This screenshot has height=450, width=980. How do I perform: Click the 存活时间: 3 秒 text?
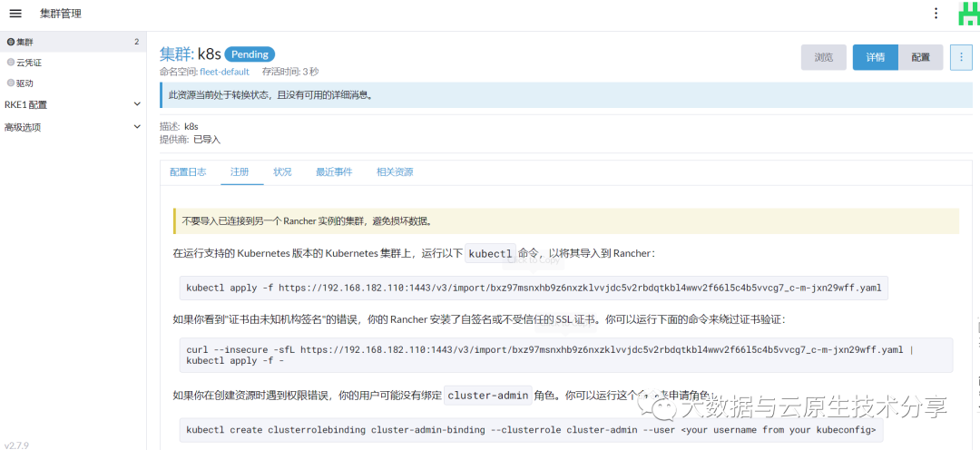click(x=290, y=72)
